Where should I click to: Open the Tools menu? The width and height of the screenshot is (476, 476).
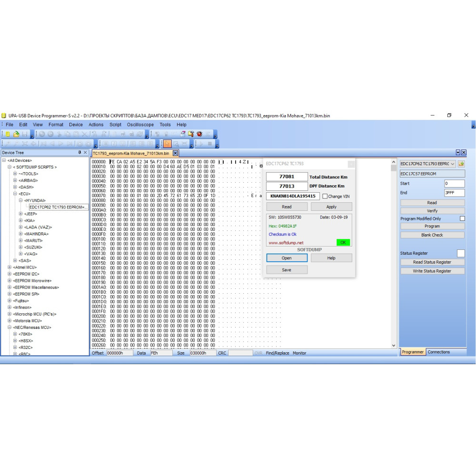165,124
